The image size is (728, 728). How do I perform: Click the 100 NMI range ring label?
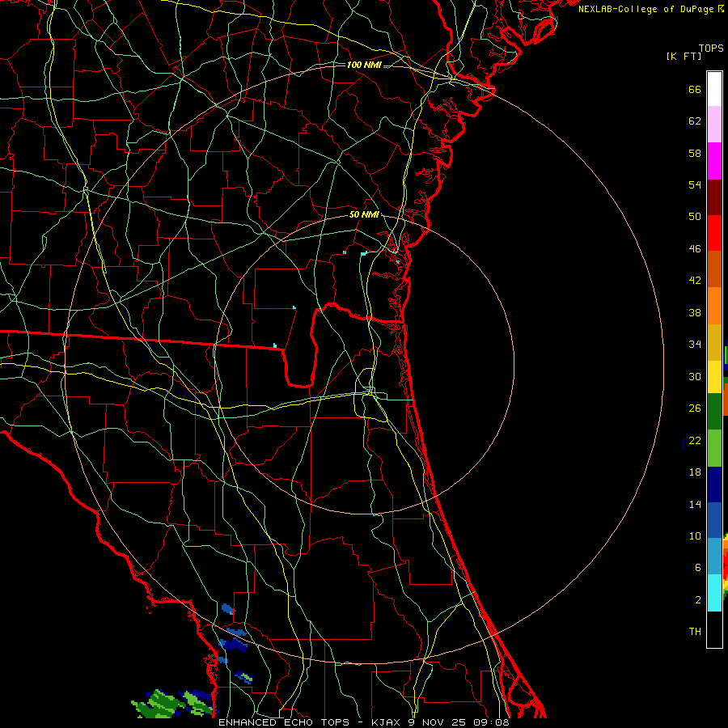(x=364, y=65)
